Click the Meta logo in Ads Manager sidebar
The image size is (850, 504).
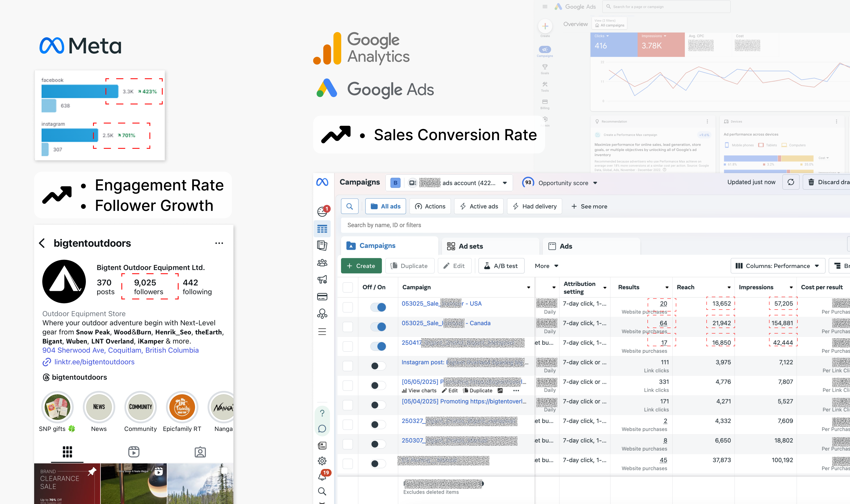pos(322,182)
